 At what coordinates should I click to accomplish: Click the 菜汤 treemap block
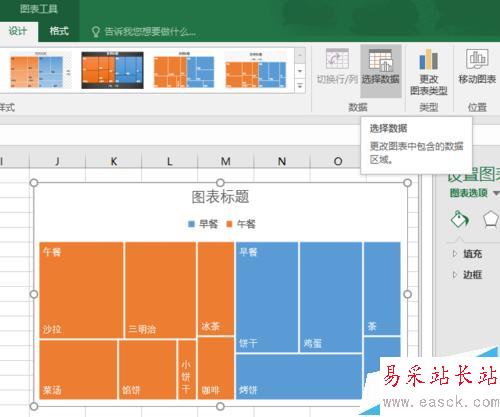pyautogui.click(x=78, y=370)
